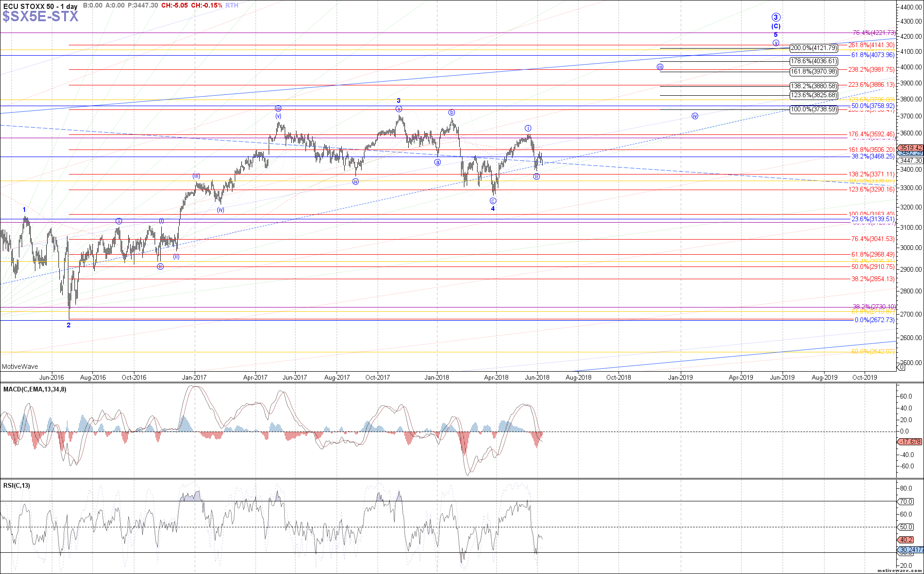Click the 38.2%(2854.13) level label
This screenshot has height=574, width=924.
click(873, 279)
